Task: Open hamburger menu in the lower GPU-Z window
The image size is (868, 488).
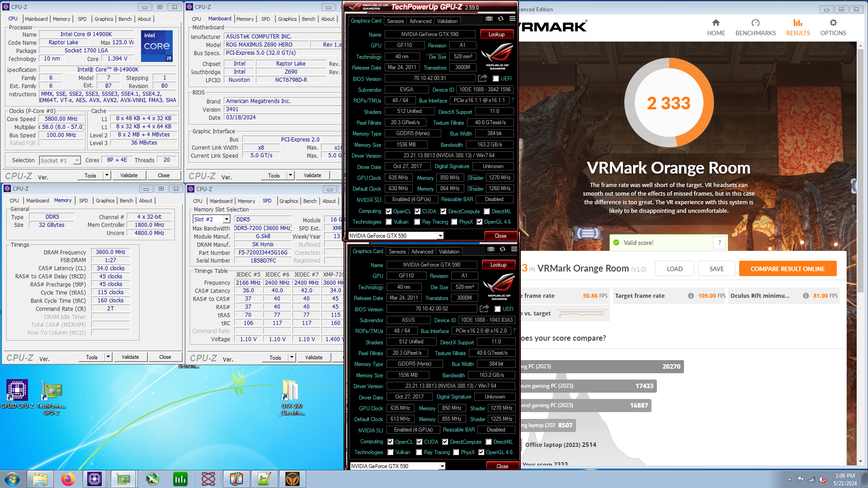Action: click(514, 249)
